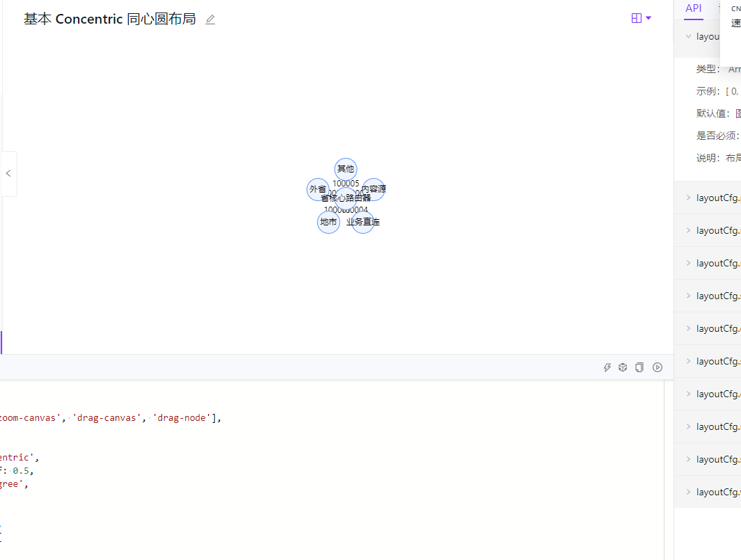This screenshot has height=560, width=741.
Task: Click the 其他 node in the graph
Action: [345, 168]
